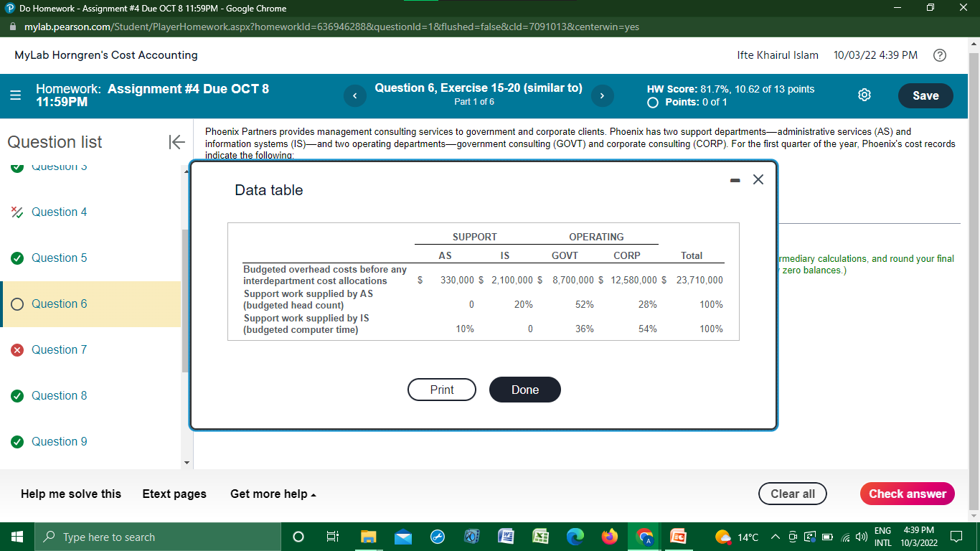Click HW Score 81.7% text
The height and width of the screenshot is (551, 980).
[x=730, y=90]
